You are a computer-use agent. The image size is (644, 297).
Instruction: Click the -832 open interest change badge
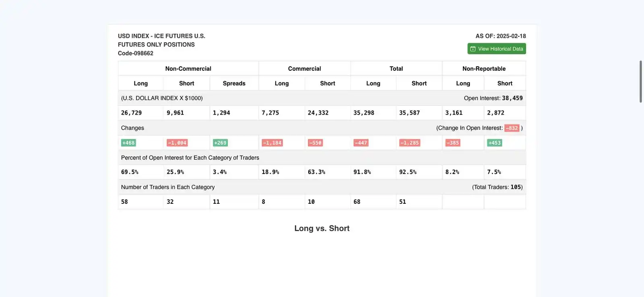pos(512,128)
